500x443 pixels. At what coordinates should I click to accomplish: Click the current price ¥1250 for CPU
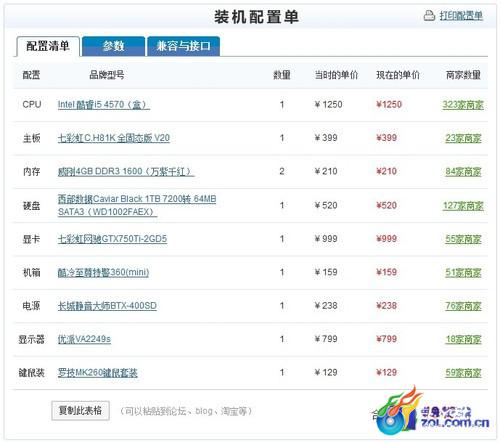point(389,105)
